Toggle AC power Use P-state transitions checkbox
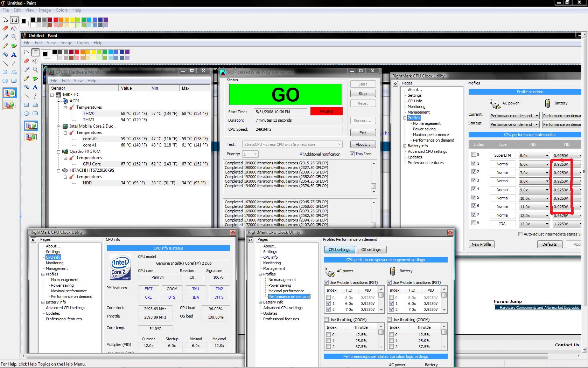This screenshot has height=368, width=588. [x=327, y=282]
